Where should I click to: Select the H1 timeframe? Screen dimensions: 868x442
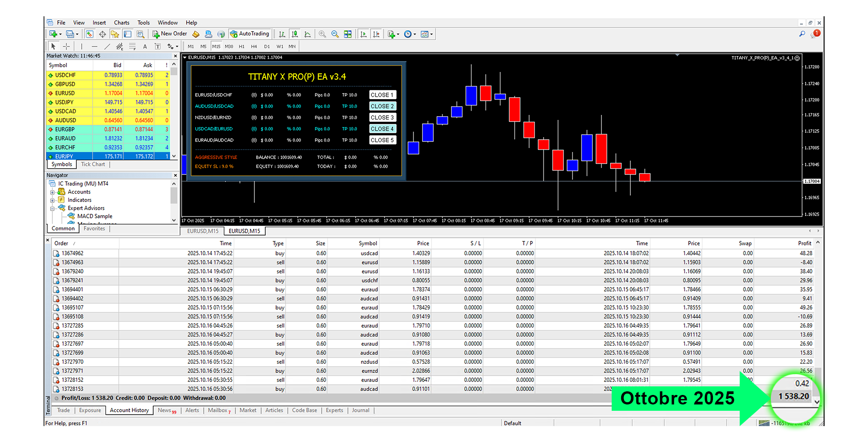tap(241, 47)
